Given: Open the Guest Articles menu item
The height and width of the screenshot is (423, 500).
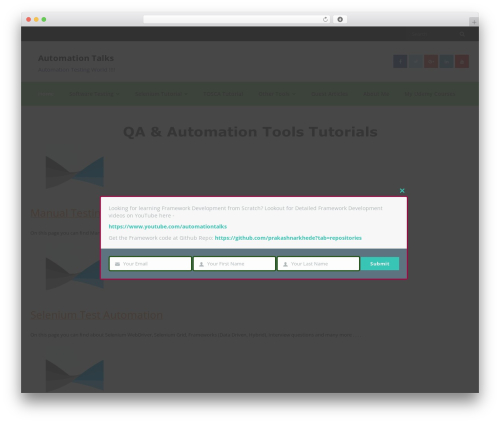Looking at the screenshot, I should pos(329,94).
